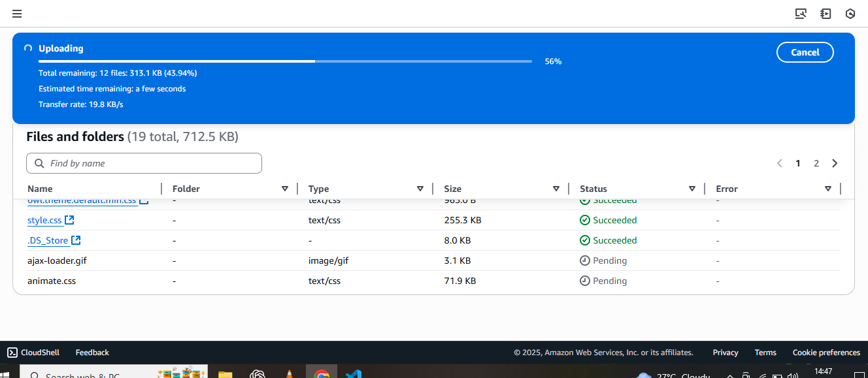Click the Succeeded checkmark icon for style.css

coord(585,220)
